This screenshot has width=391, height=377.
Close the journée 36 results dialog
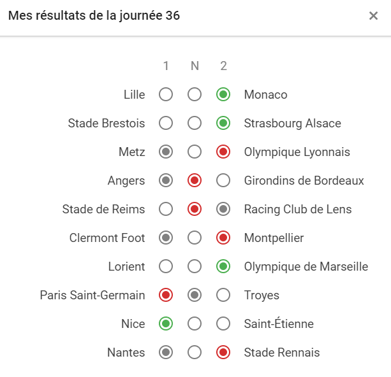(x=373, y=16)
